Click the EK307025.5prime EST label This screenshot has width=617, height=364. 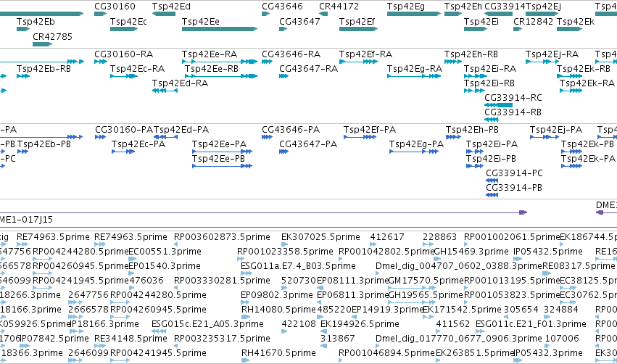pyautogui.click(x=320, y=237)
